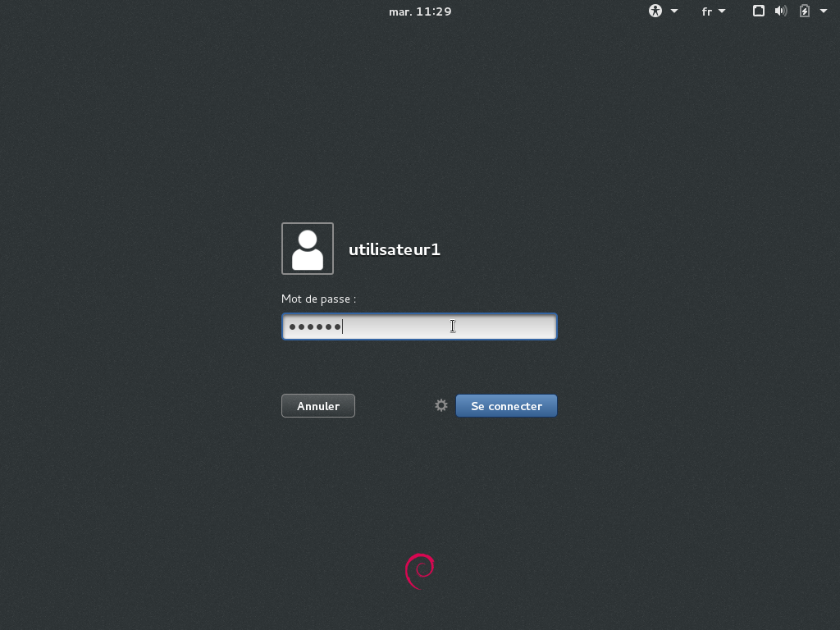Click the top panel's empty left area
840x630 pixels.
click(x=164, y=11)
